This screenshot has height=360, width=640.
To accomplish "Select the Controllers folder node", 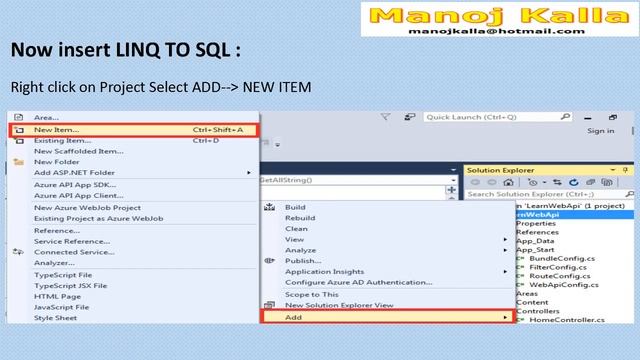I will coord(538,311).
